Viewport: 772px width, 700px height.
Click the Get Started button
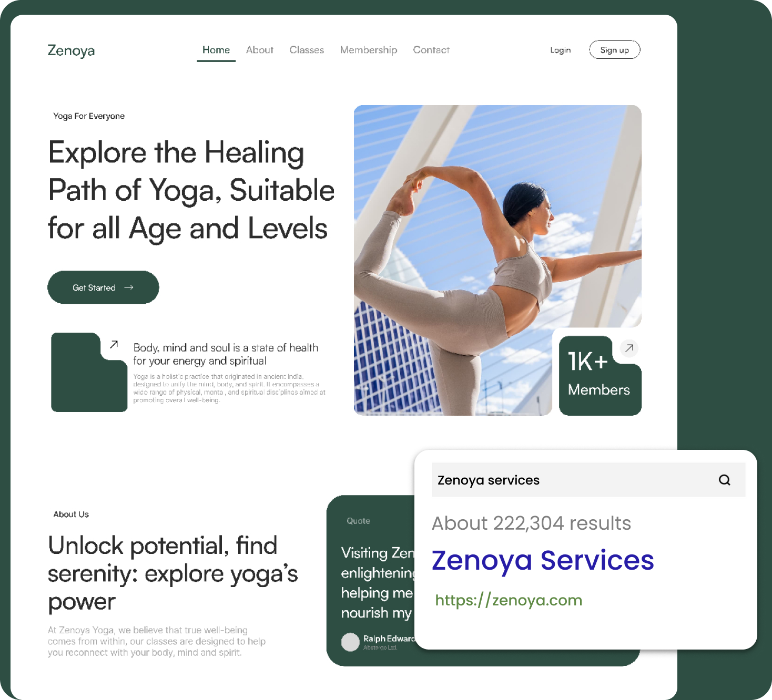click(103, 287)
